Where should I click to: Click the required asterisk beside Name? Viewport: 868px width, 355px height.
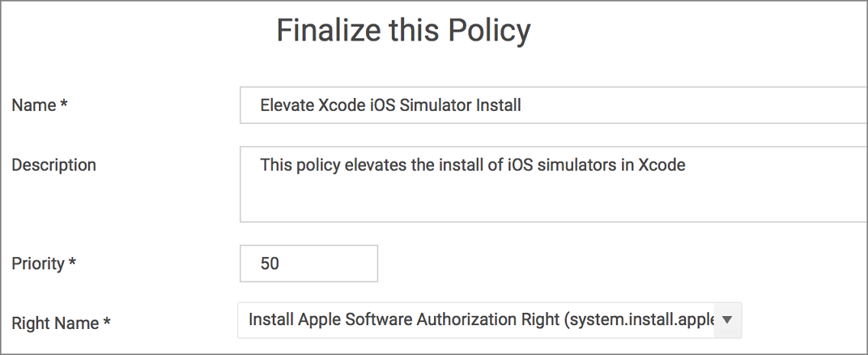[64, 104]
